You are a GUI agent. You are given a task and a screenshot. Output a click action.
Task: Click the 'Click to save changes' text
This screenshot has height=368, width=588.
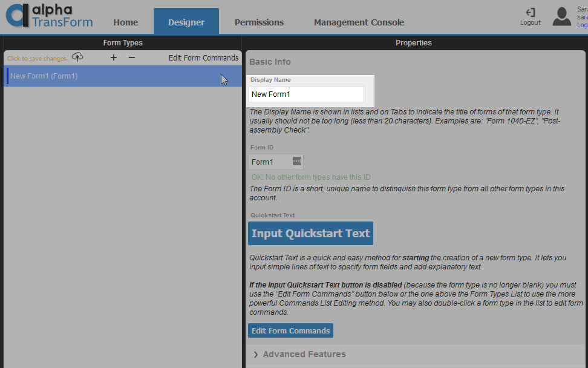pos(37,59)
